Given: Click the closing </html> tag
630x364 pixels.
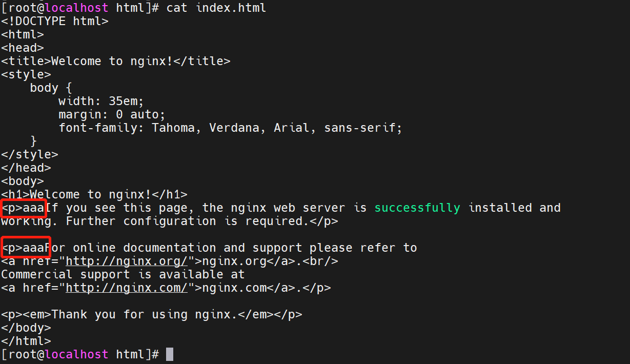Looking at the screenshot, I should [26, 341].
